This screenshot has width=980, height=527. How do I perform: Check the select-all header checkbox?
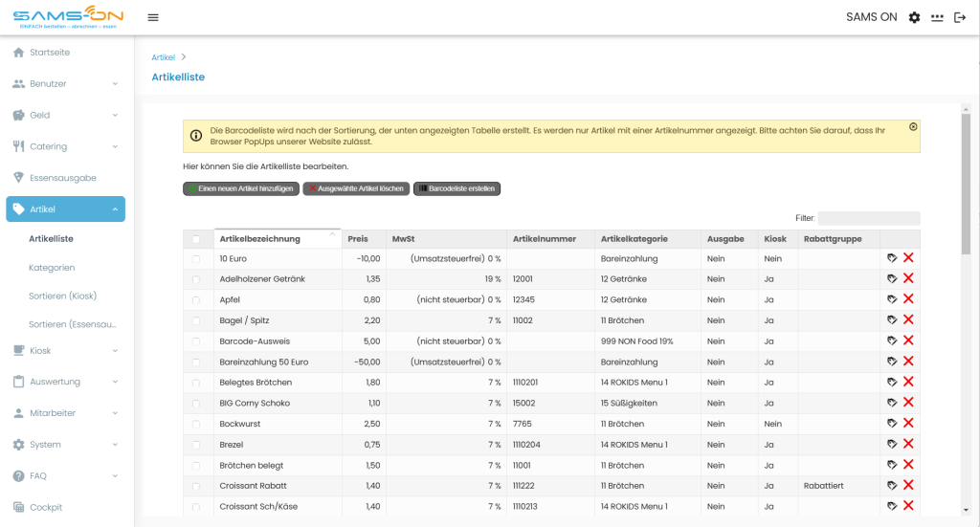(196, 239)
